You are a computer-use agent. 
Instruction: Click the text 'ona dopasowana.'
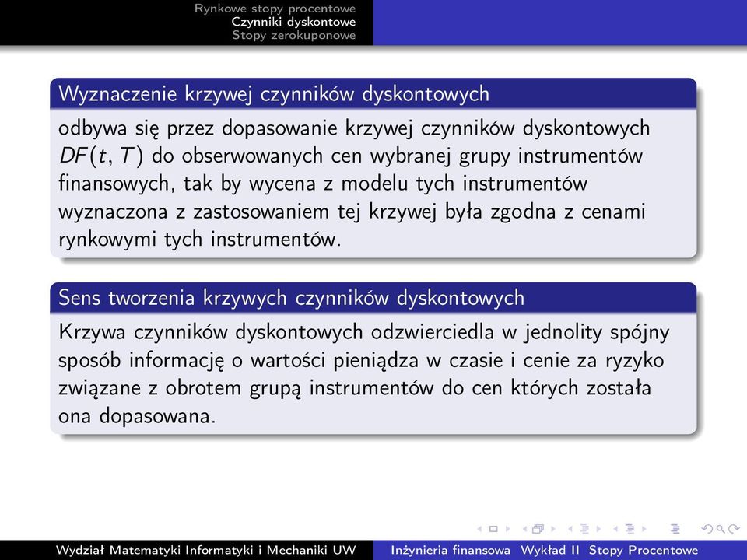[x=137, y=416]
